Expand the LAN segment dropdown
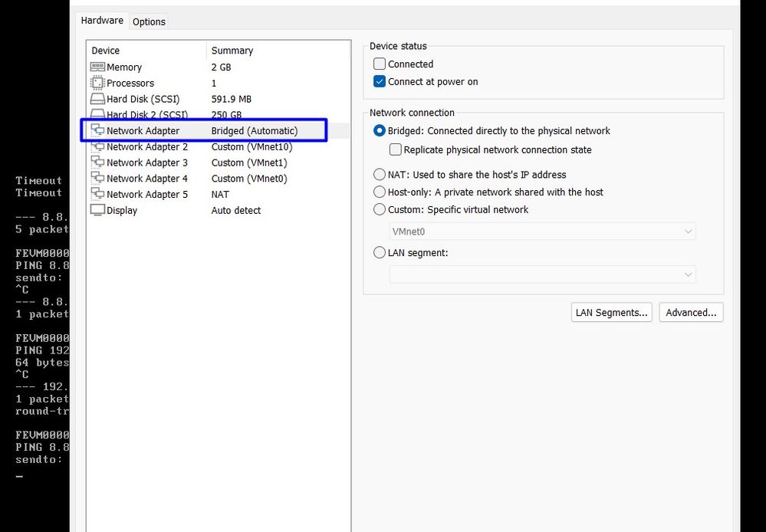 coord(542,274)
